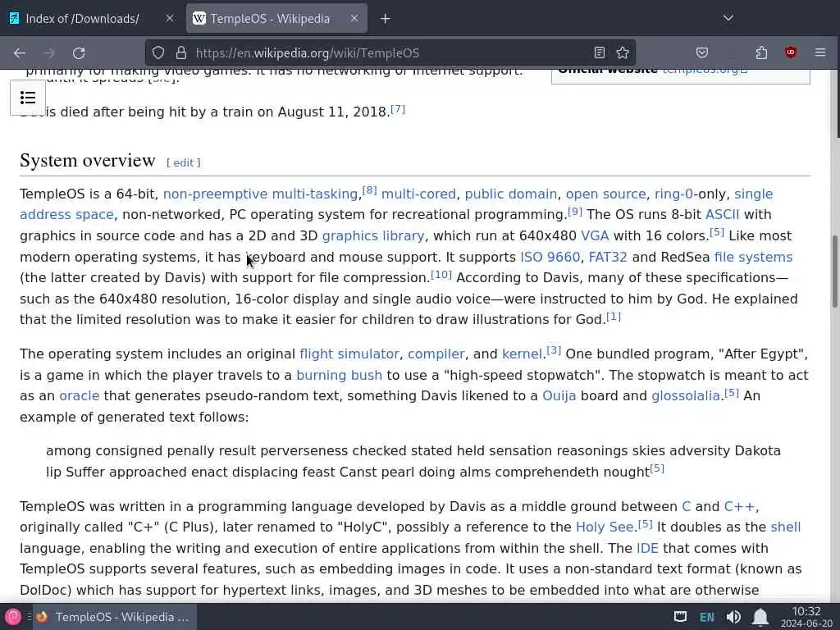Screen dimensions: 840x630
Task: Open the EN keyboard layout indicator
Action: 706,617
